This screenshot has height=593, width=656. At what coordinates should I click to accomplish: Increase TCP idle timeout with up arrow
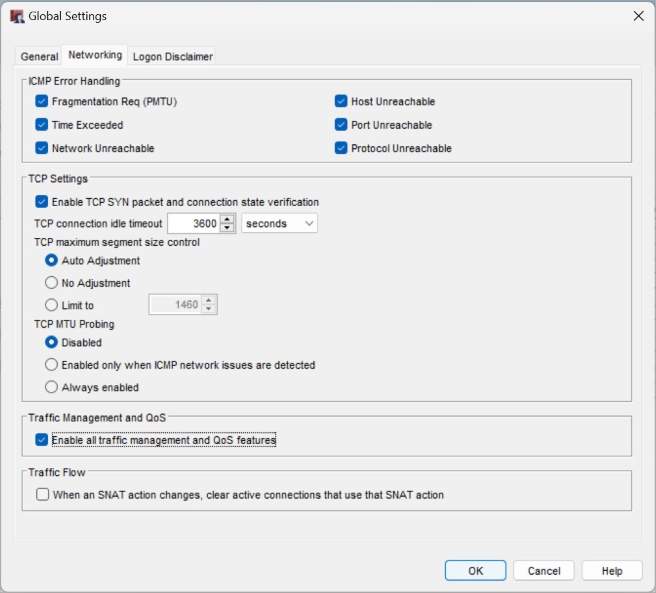click(x=227, y=219)
